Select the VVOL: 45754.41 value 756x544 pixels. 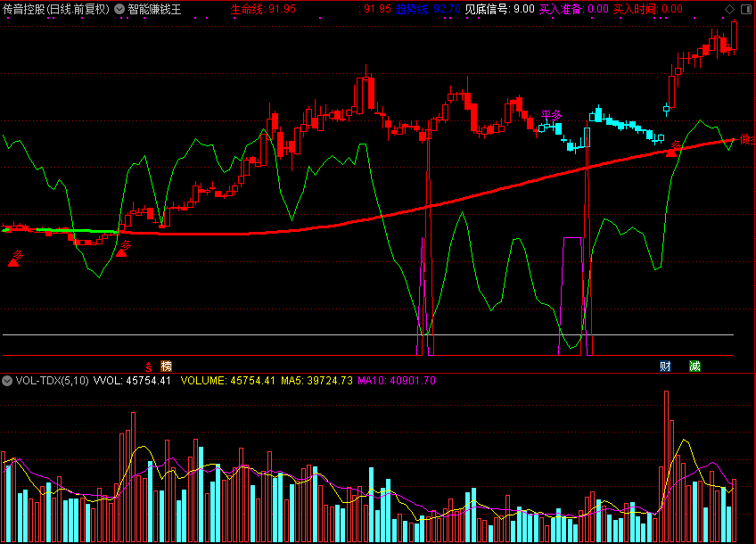pos(132,381)
